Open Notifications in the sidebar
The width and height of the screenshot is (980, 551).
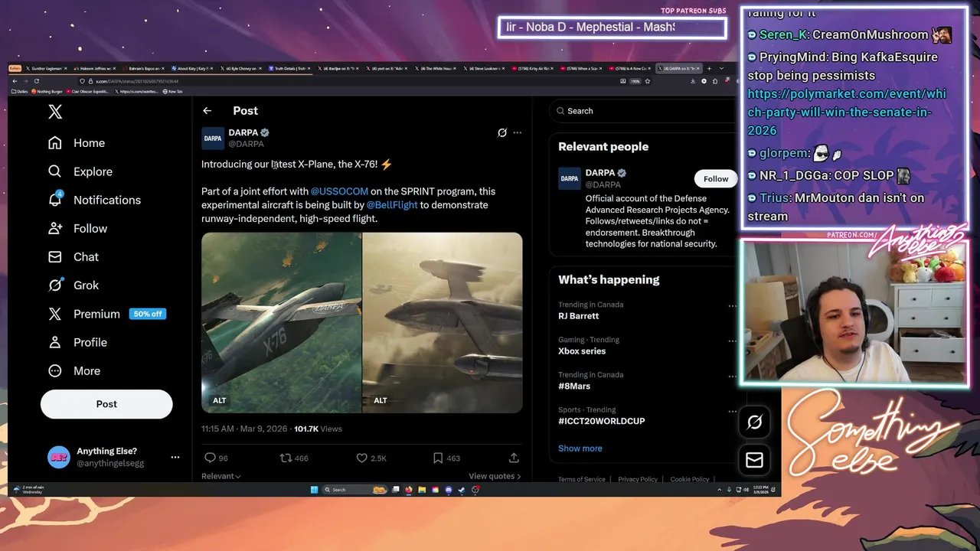tap(94, 200)
